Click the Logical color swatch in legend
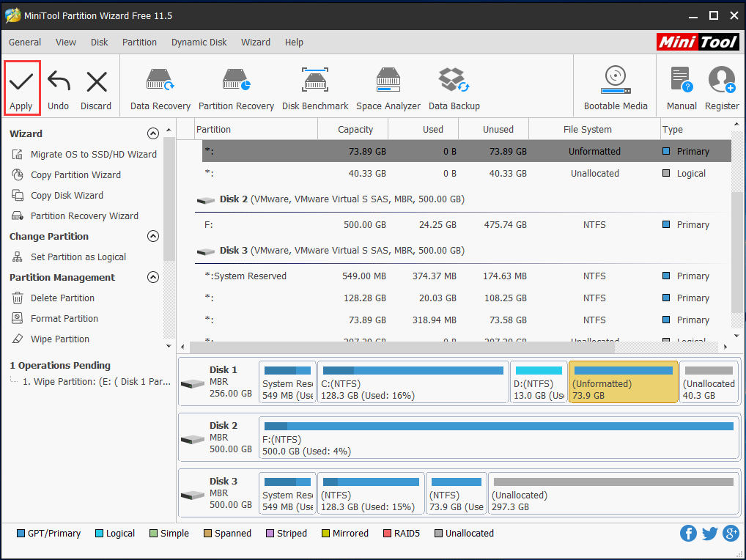 pos(98,533)
